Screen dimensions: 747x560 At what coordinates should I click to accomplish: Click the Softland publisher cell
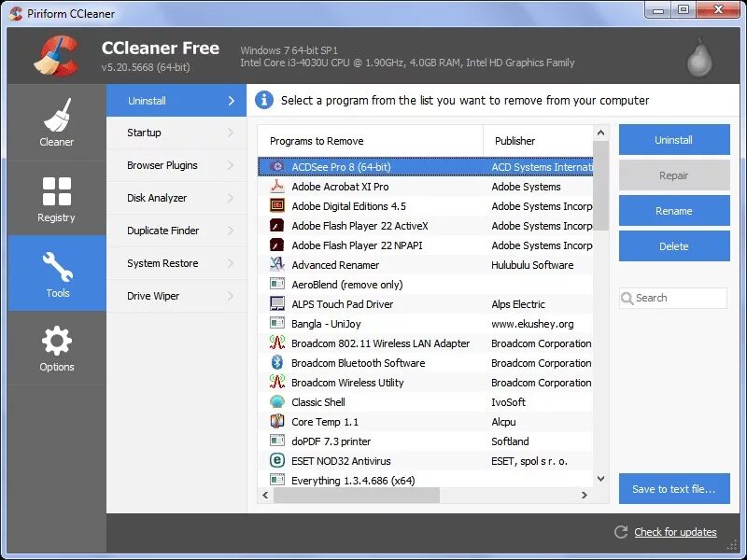pos(510,441)
